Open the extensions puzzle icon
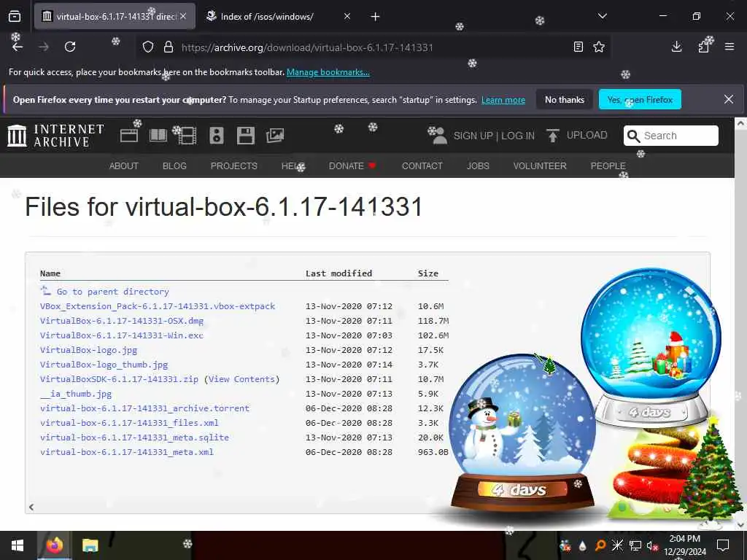The image size is (747, 560). tap(704, 47)
